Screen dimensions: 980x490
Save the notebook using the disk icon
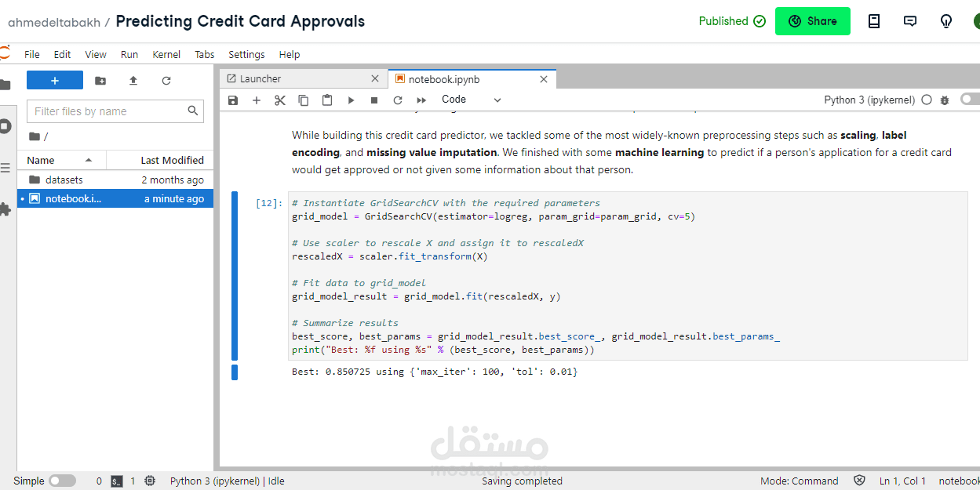coord(232,100)
